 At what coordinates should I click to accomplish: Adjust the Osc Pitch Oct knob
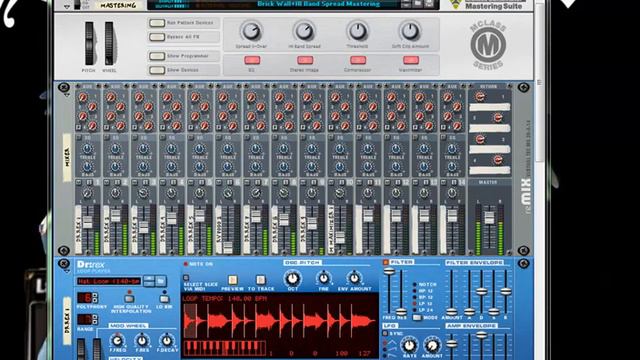pyautogui.click(x=292, y=279)
